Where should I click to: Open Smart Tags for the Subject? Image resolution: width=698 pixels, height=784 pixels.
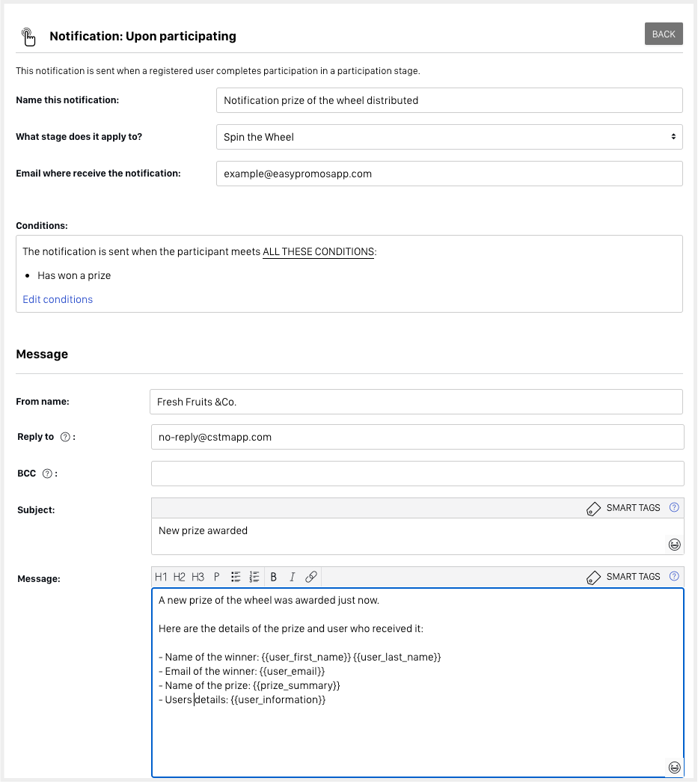(x=624, y=508)
